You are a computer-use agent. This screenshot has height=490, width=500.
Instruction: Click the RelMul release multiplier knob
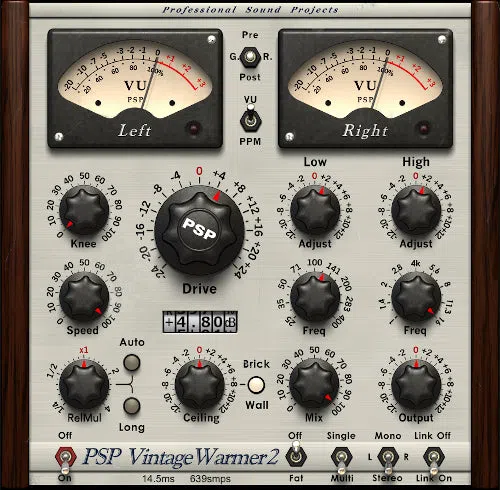point(84,384)
